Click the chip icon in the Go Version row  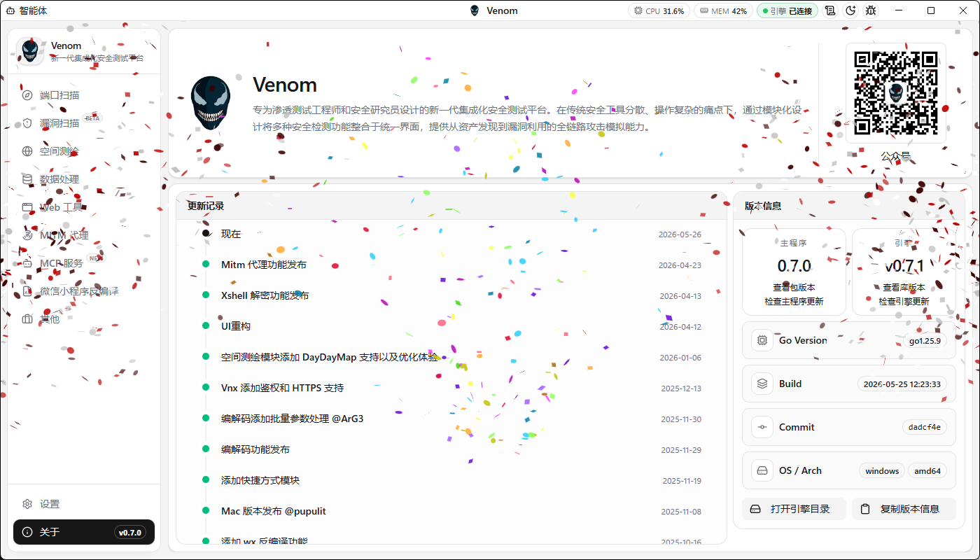[x=762, y=340]
